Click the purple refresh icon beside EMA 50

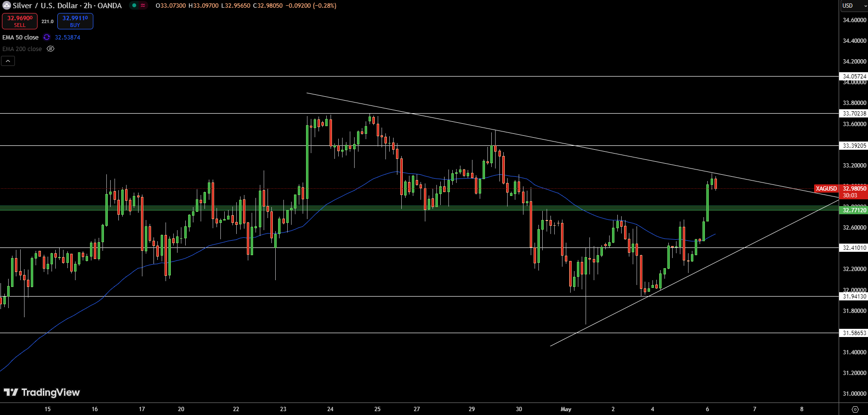click(x=47, y=38)
